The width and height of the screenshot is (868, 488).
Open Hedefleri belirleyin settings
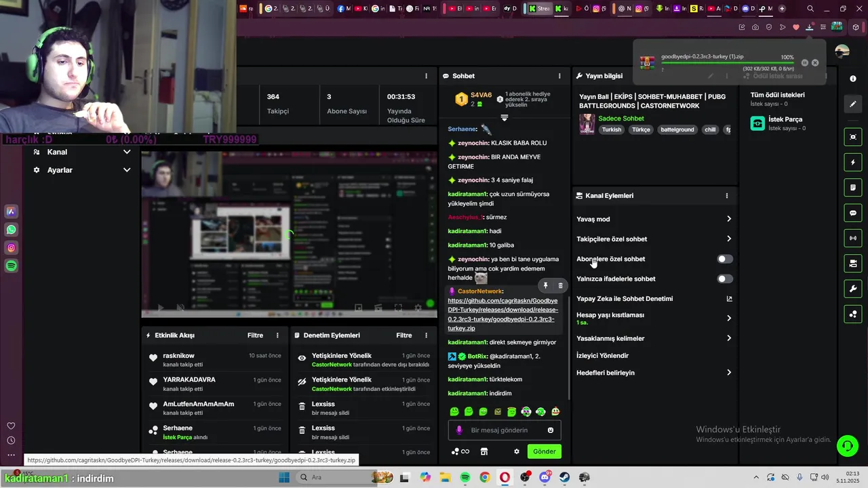click(x=654, y=373)
